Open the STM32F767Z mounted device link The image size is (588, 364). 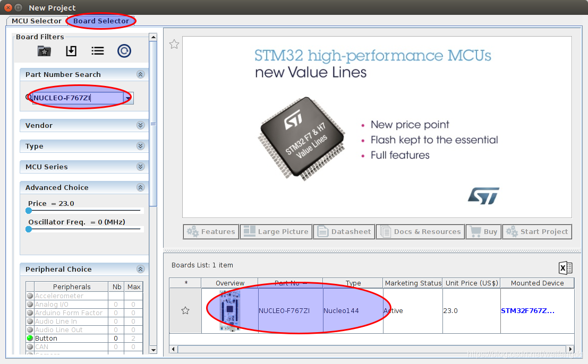(527, 311)
